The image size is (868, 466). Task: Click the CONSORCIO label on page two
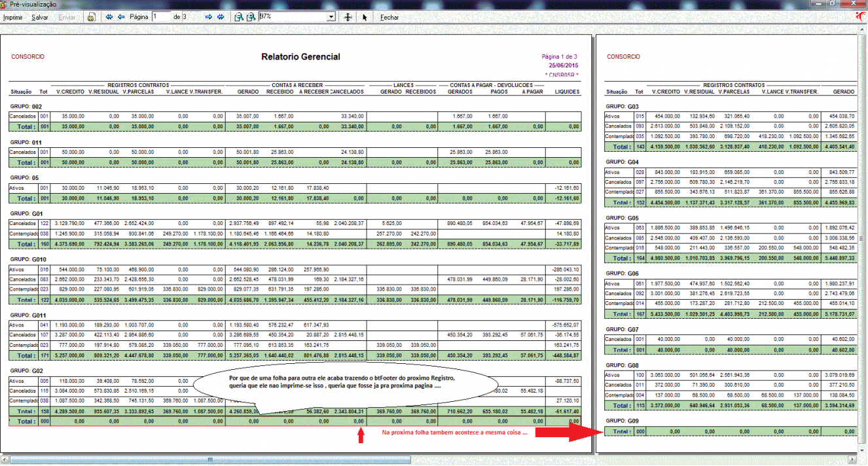tap(624, 57)
